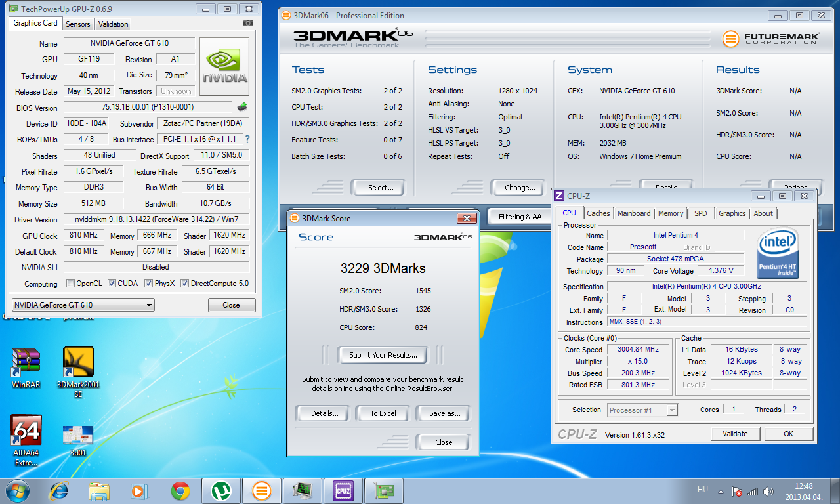Toggle the CUDA checkbox
840x504 pixels.
pyautogui.click(x=112, y=283)
